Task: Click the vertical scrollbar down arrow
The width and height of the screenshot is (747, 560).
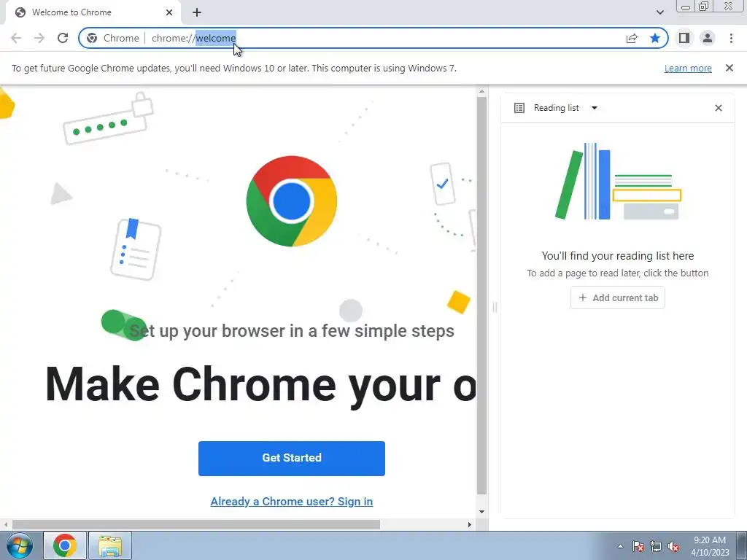Action: tap(481, 512)
